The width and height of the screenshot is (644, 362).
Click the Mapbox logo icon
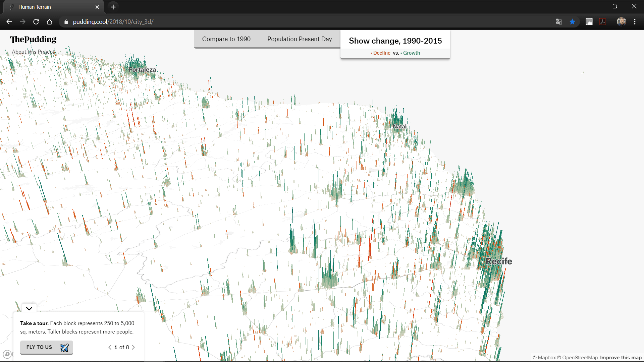[7, 354]
